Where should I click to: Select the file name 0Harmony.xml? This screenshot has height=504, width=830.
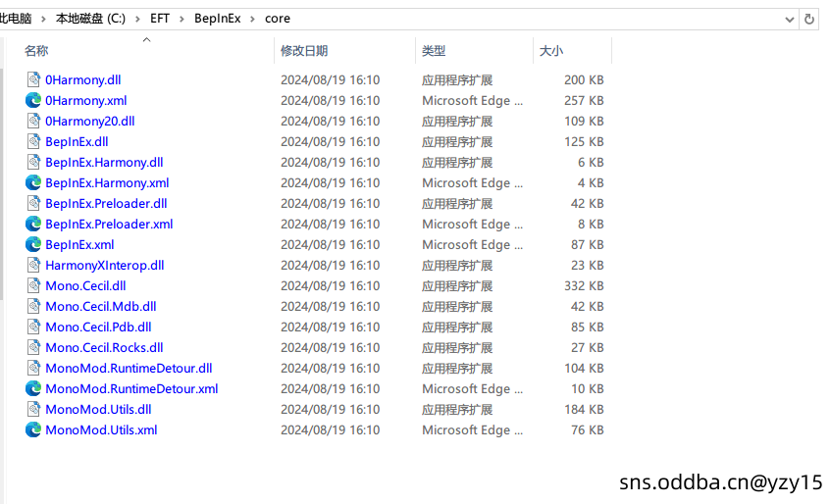pos(85,100)
